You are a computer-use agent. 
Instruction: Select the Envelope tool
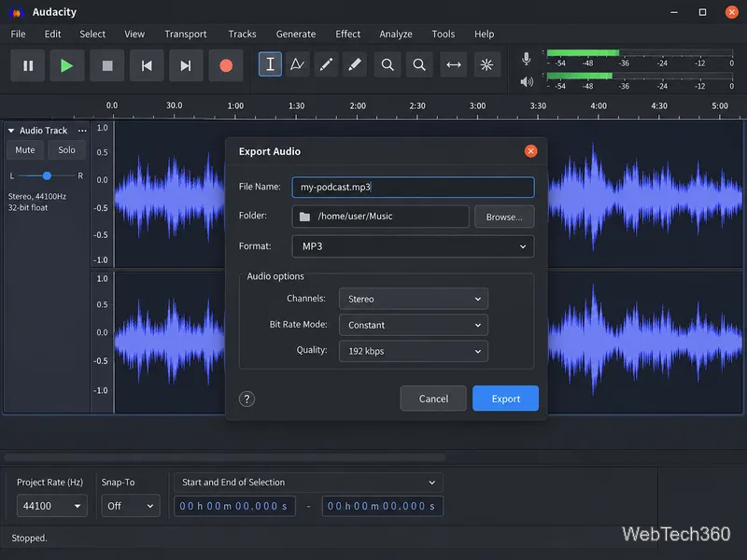(x=297, y=64)
